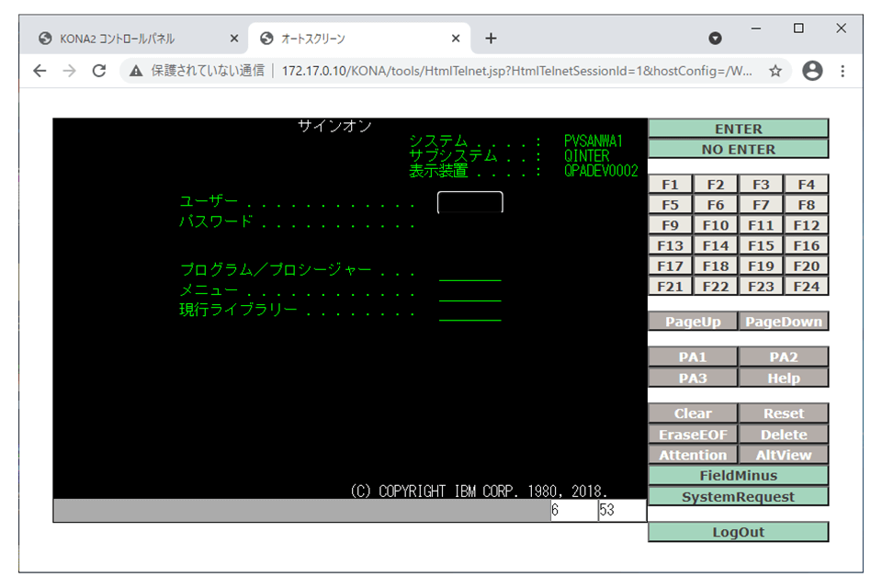Send the PA2 key
882x588 pixels.
pyautogui.click(x=784, y=356)
